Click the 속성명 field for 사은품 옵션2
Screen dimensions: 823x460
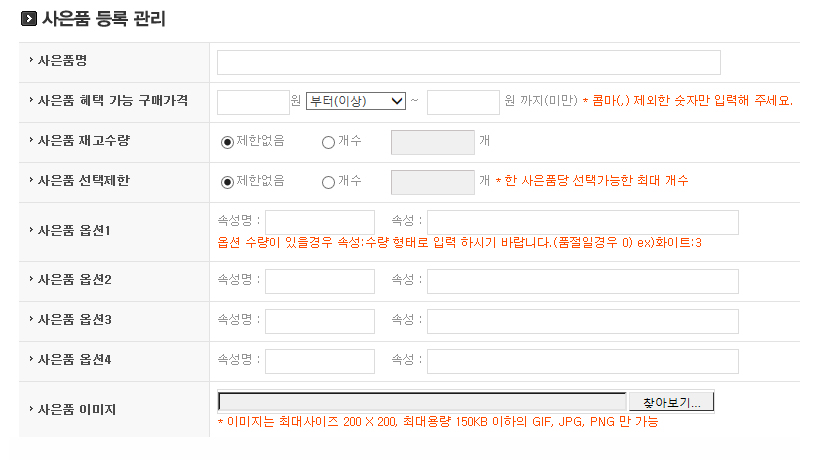320,281
